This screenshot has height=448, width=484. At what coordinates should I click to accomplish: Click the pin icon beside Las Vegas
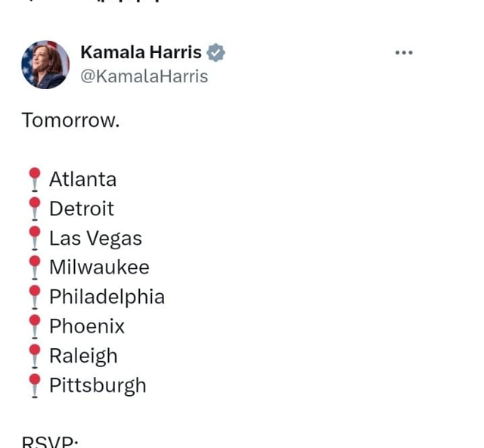34,239
